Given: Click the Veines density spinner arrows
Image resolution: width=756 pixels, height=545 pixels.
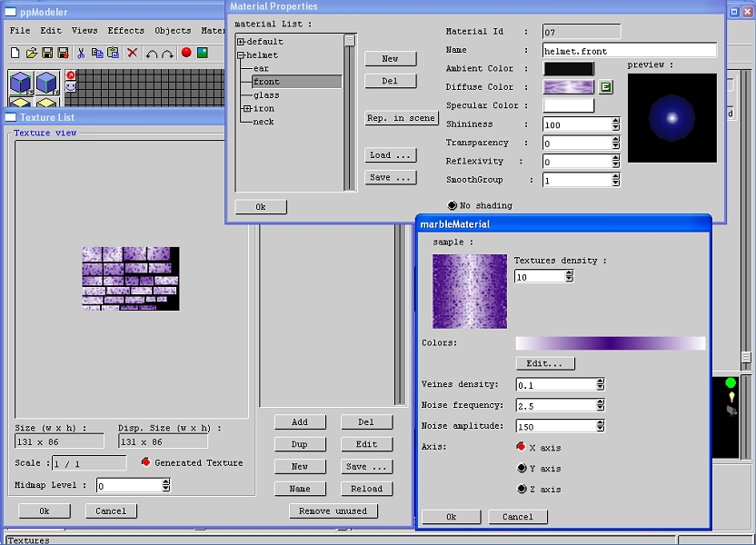Looking at the screenshot, I should [x=601, y=384].
